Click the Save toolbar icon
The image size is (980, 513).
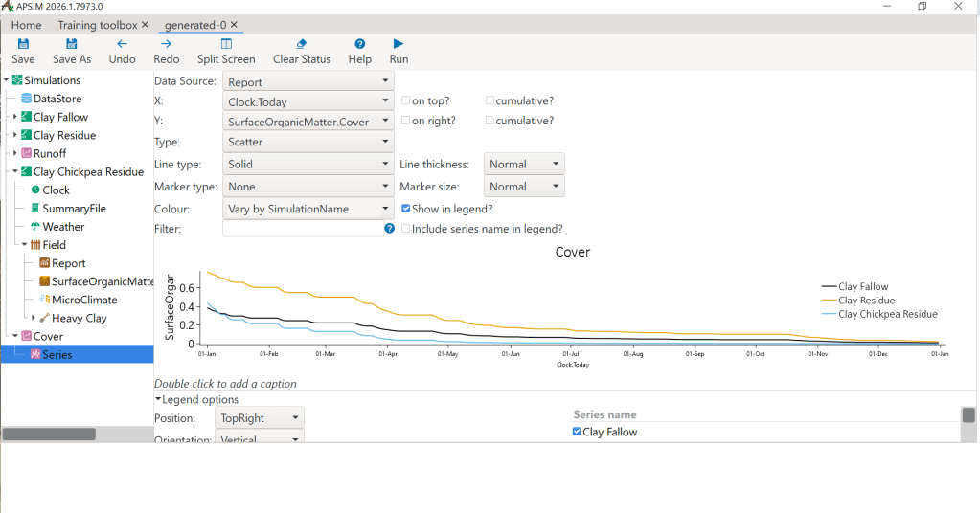pyautogui.click(x=23, y=44)
